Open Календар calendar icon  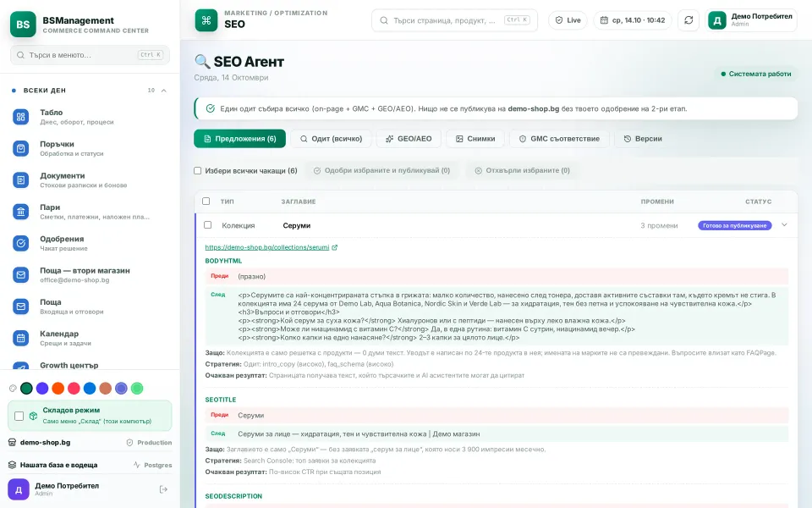pos(20,338)
